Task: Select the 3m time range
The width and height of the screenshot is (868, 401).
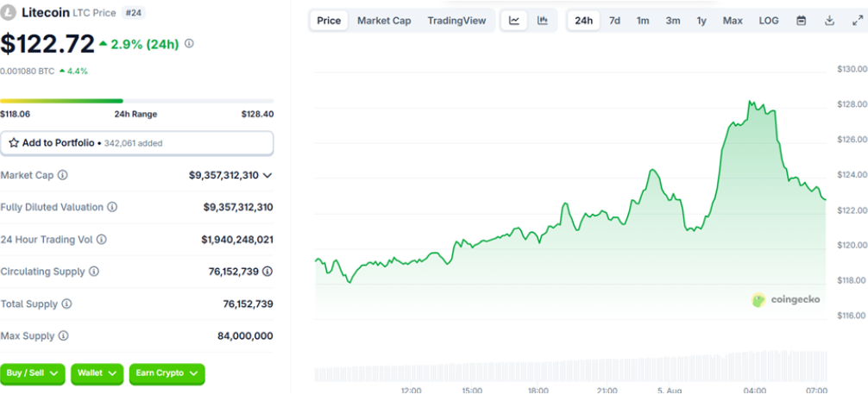Action: tap(673, 21)
